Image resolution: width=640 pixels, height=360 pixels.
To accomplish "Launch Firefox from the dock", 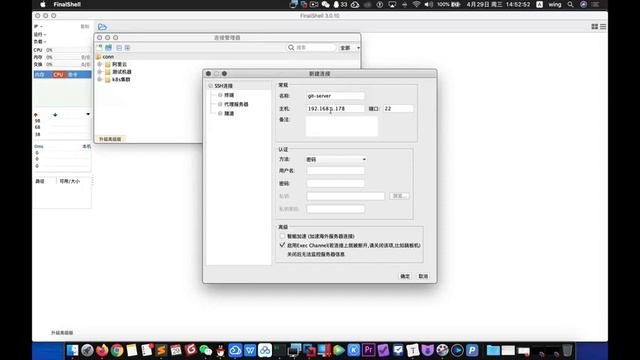I will 102,350.
